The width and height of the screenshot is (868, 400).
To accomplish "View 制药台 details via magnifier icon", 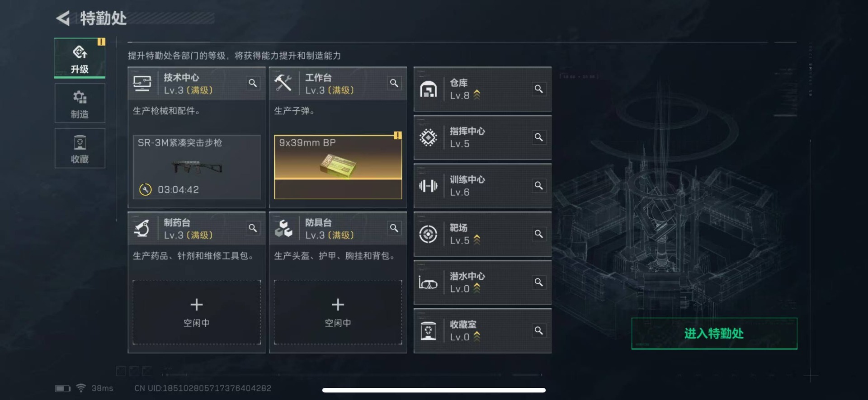I will pyautogui.click(x=253, y=228).
